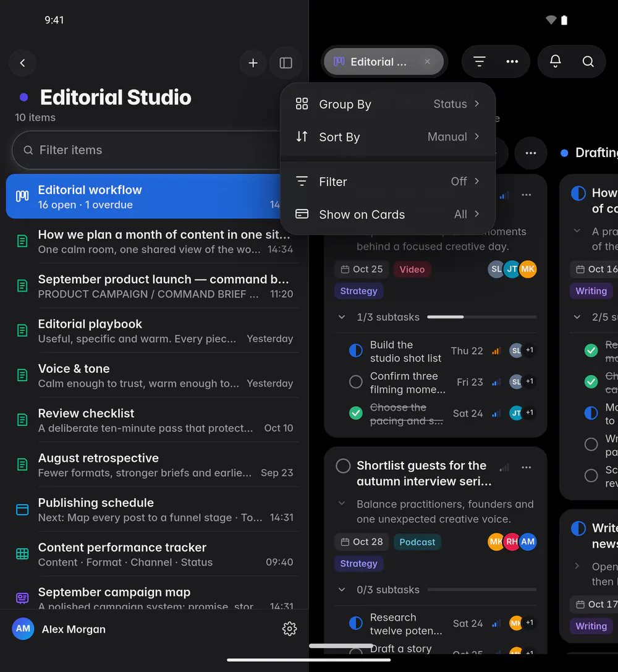Collapse the 2/5 subtasks in Drafting card
Image resolution: width=618 pixels, height=672 pixels.
coord(577,317)
